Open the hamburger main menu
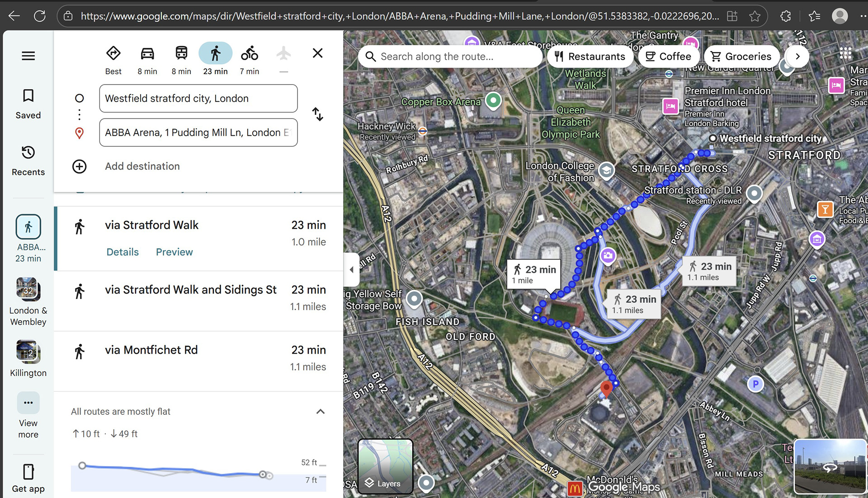This screenshot has width=868, height=498. click(28, 56)
